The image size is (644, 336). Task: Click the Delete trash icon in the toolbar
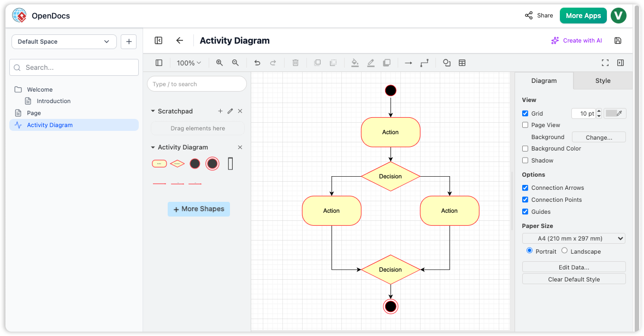click(296, 63)
